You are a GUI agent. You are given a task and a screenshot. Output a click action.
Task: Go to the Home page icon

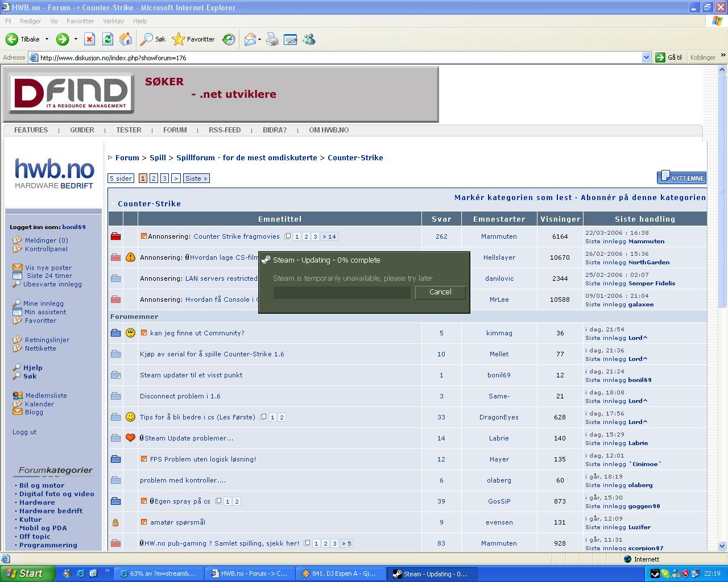point(126,39)
